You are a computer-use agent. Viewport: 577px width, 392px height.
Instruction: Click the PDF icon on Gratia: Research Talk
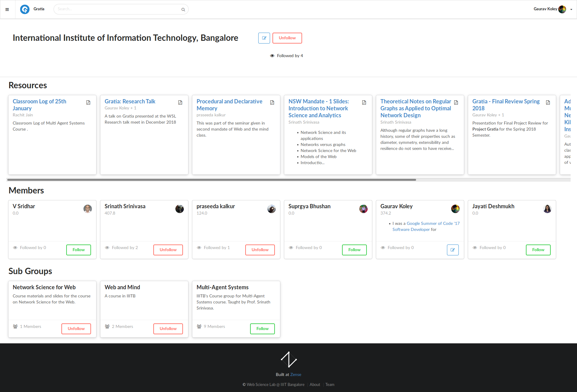(x=180, y=102)
